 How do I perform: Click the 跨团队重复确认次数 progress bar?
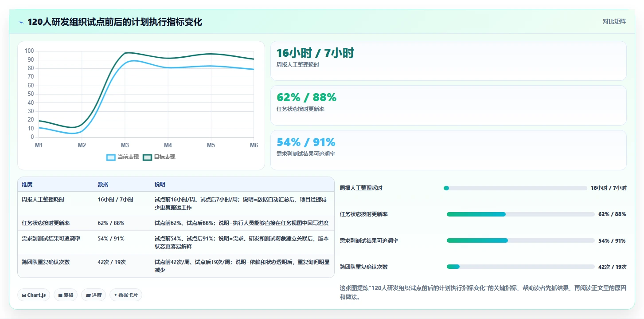tap(520, 267)
